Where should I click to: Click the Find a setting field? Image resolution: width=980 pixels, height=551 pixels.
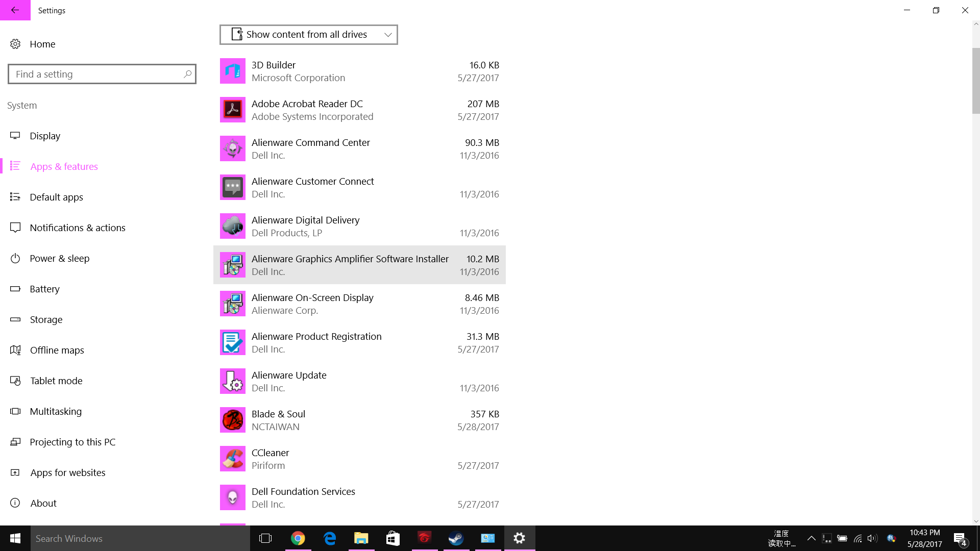pos(102,74)
